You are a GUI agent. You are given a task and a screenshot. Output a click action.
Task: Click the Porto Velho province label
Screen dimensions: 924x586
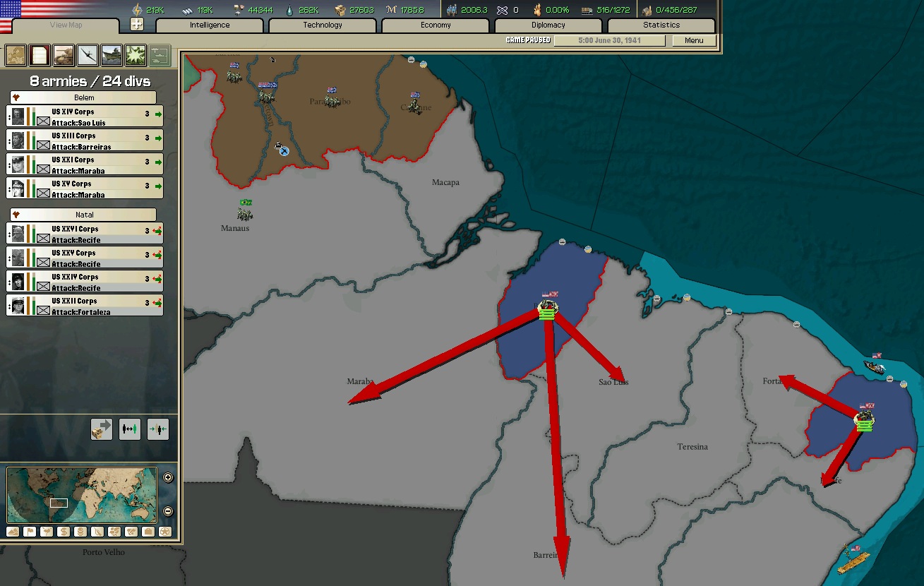pos(104,552)
